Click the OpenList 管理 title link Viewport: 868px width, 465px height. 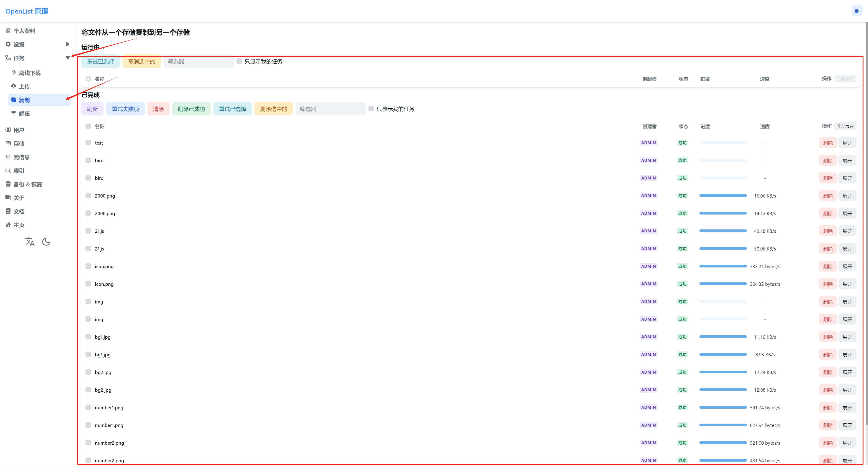(x=27, y=11)
